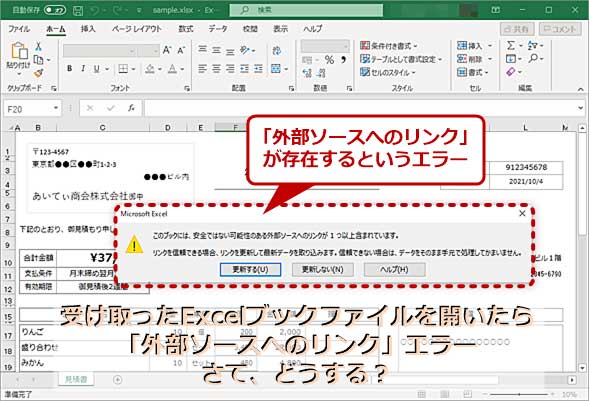
Task: Toggle Bold formatting
Action: click(x=69, y=69)
